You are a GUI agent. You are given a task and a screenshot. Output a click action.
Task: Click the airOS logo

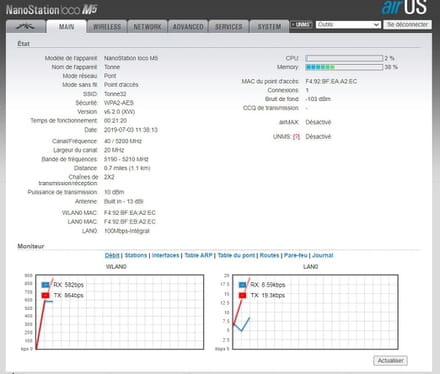[404, 7]
